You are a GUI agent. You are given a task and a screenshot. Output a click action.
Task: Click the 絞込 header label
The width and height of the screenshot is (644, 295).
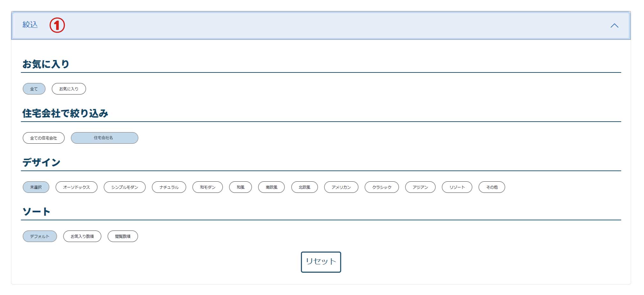[30, 25]
